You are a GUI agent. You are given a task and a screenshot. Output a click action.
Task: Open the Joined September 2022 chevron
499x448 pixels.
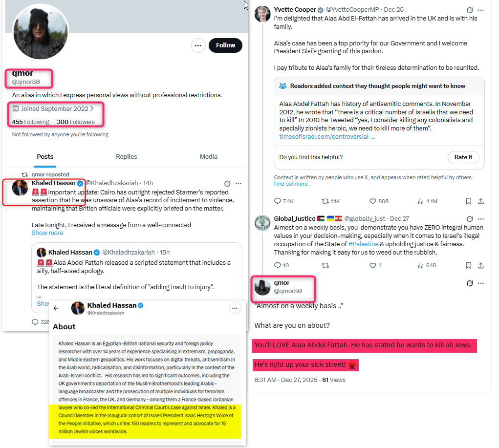(x=92, y=108)
